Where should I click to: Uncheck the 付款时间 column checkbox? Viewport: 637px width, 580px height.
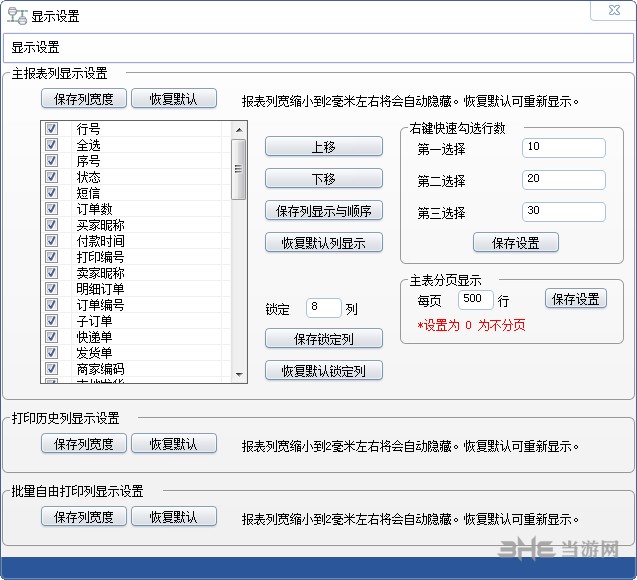(52, 241)
